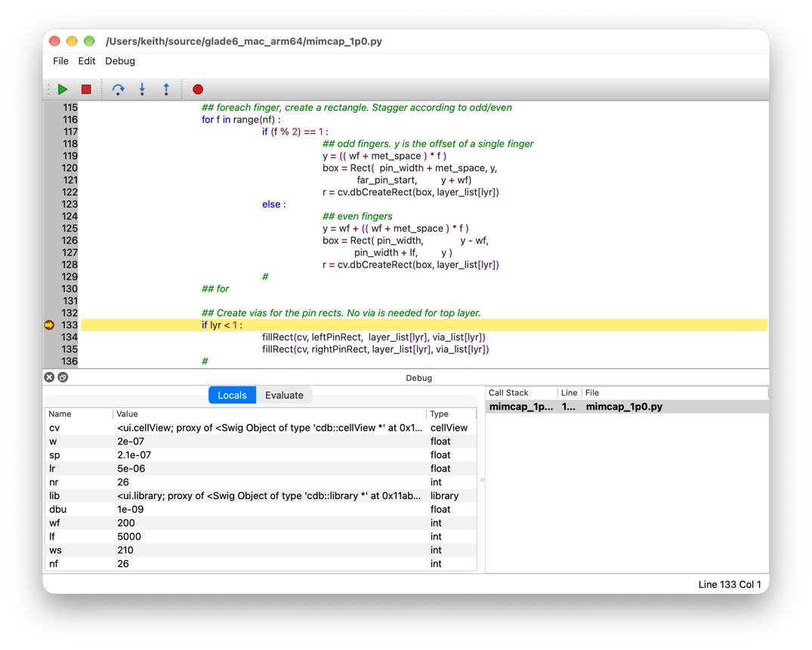The image size is (812, 650).
Task: Select the 'cv' variable row
Action: (261, 428)
